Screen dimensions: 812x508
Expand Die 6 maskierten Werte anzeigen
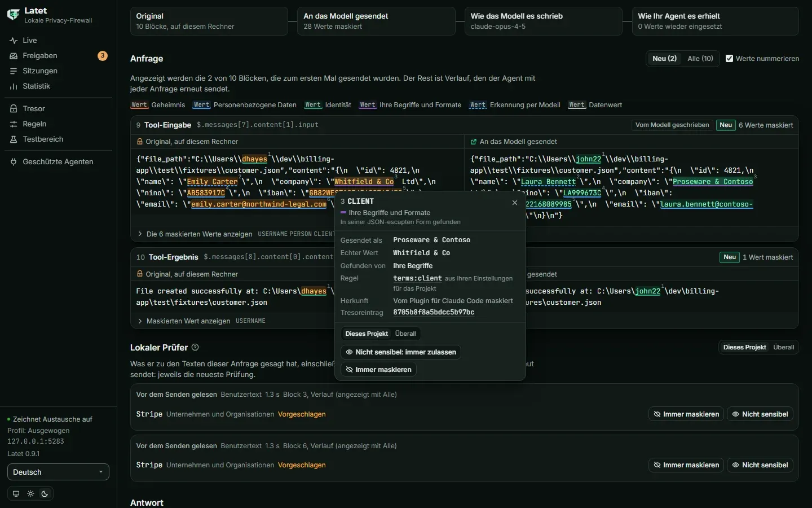(x=199, y=234)
